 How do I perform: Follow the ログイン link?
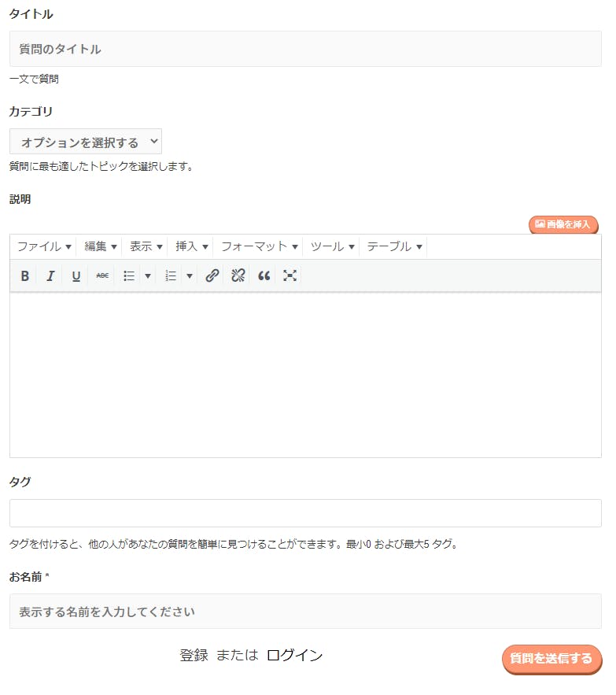pos(294,656)
